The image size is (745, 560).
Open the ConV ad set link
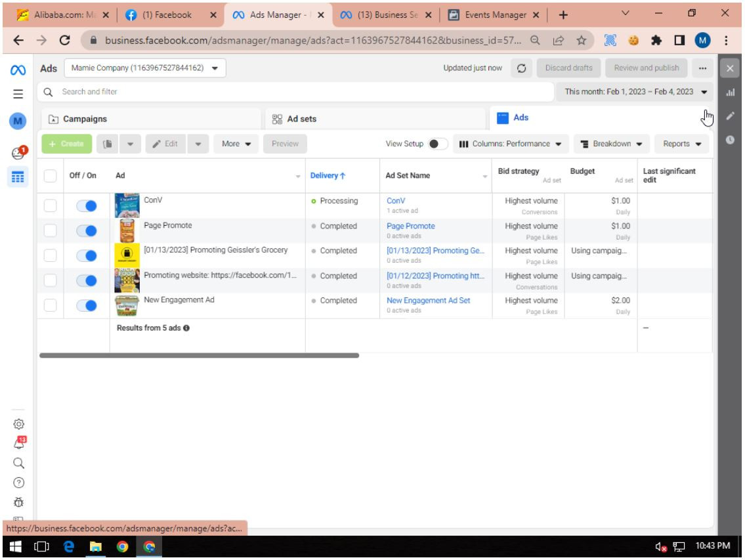tap(396, 201)
